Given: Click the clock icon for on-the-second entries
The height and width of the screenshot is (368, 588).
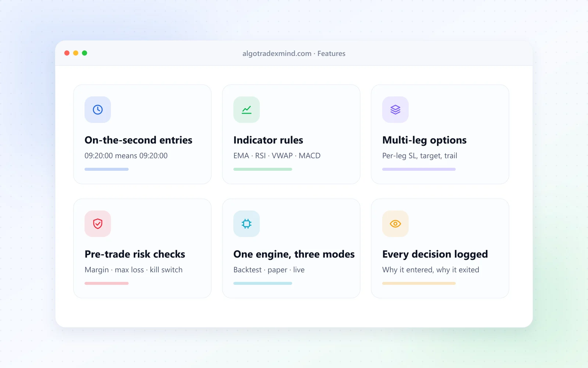Looking at the screenshot, I should pos(98,110).
